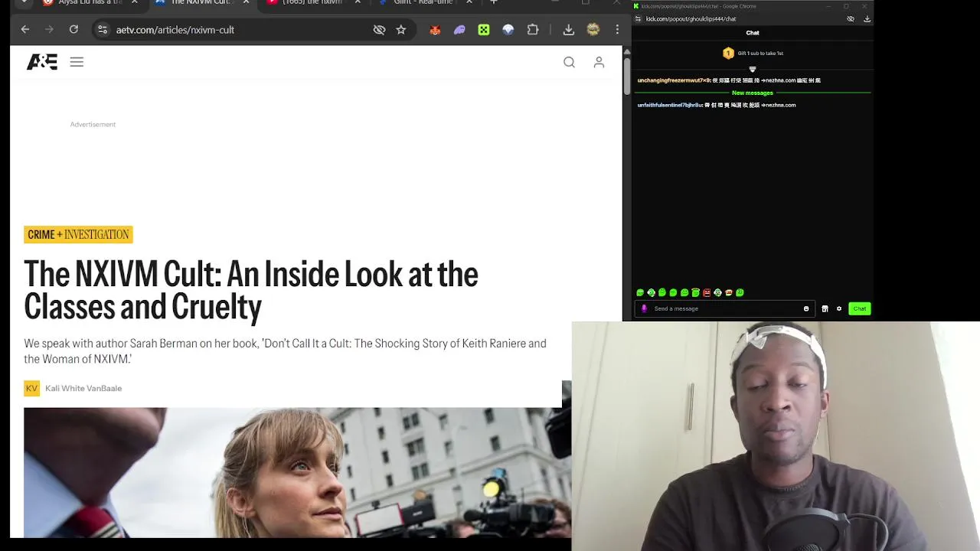Click the 'Send a message' input
The width and height of the screenshot is (980, 551).
pyautogui.click(x=724, y=308)
